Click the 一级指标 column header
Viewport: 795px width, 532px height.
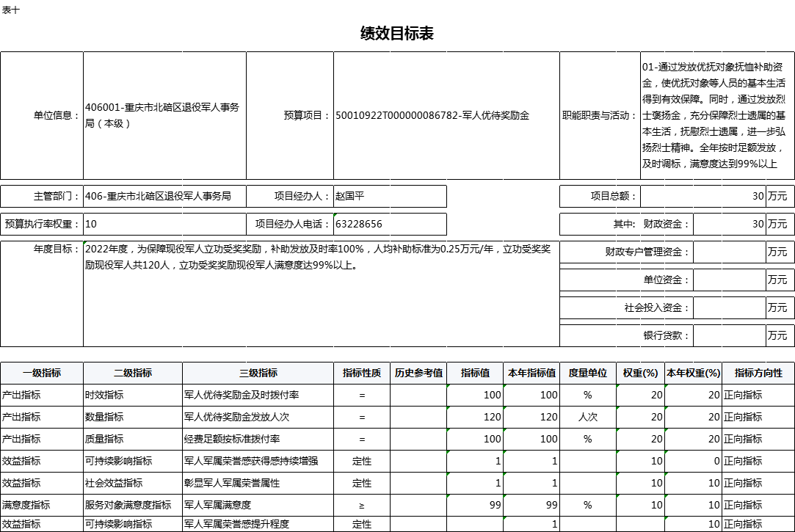point(42,373)
